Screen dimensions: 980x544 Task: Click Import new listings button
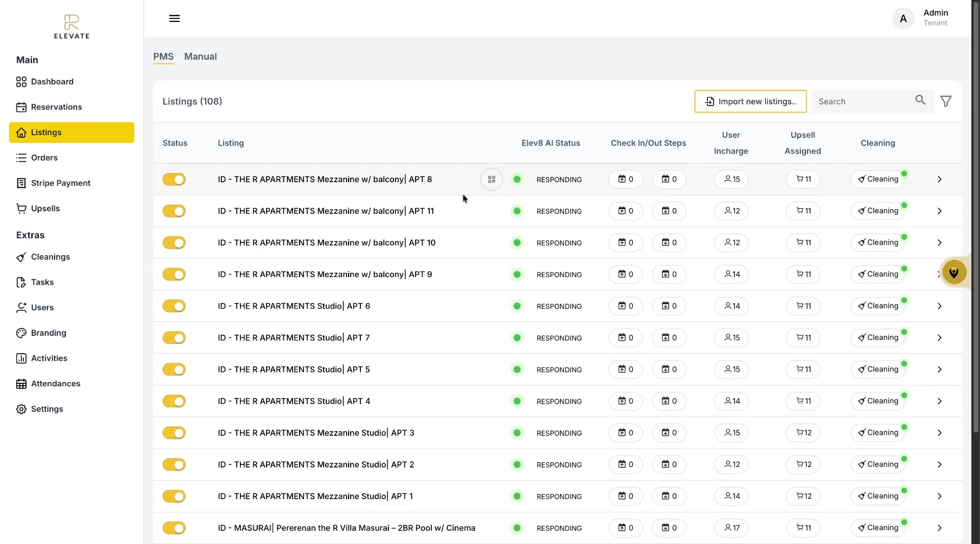[750, 101]
